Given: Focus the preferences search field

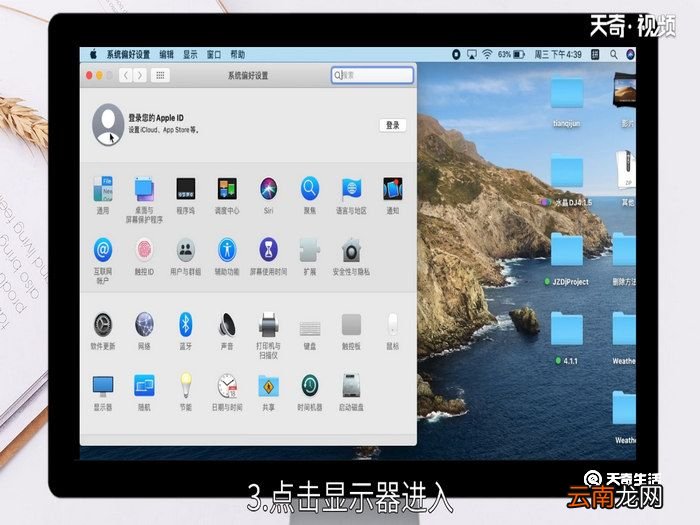Looking at the screenshot, I should (x=372, y=75).
